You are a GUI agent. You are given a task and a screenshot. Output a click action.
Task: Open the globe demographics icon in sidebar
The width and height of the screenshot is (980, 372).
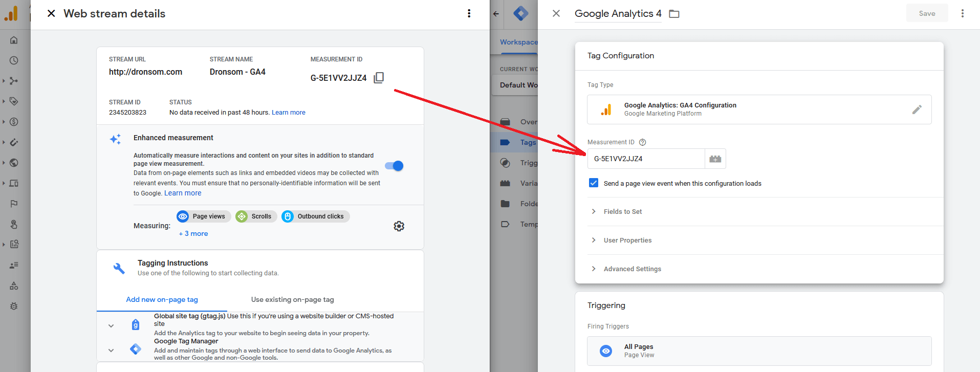coord(14,163)
